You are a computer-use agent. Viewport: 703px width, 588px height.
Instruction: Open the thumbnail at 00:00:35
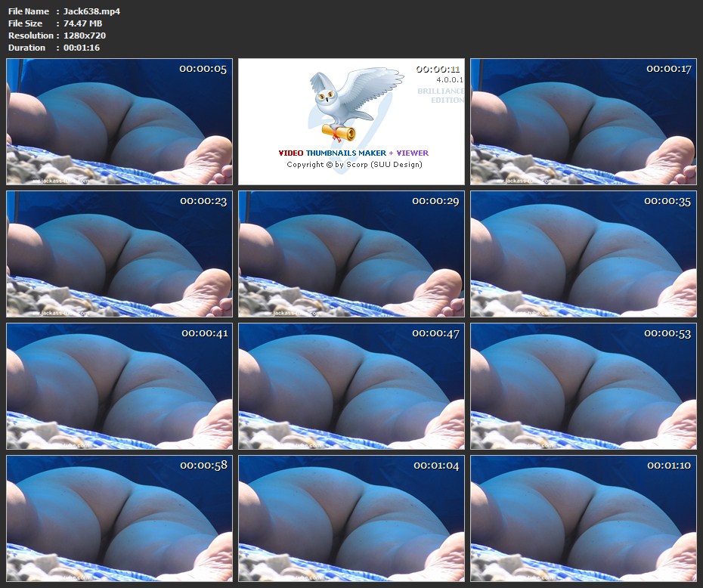583,253
